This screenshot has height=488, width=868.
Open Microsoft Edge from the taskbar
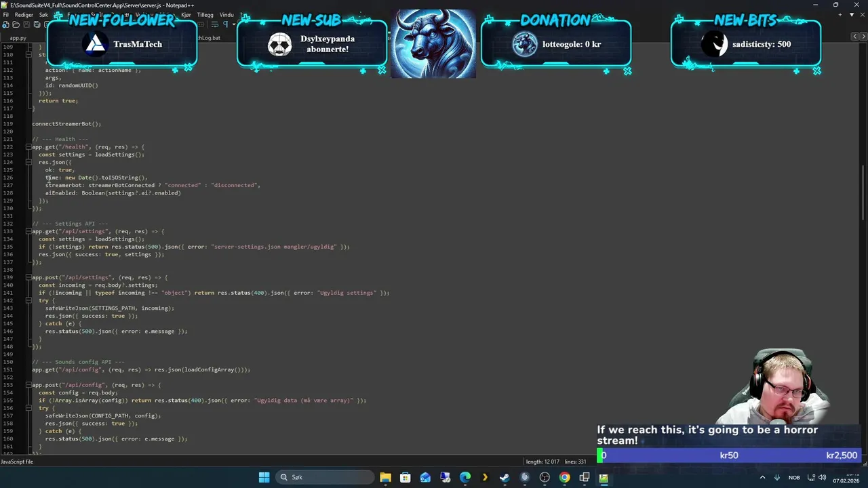pos(465,477)
